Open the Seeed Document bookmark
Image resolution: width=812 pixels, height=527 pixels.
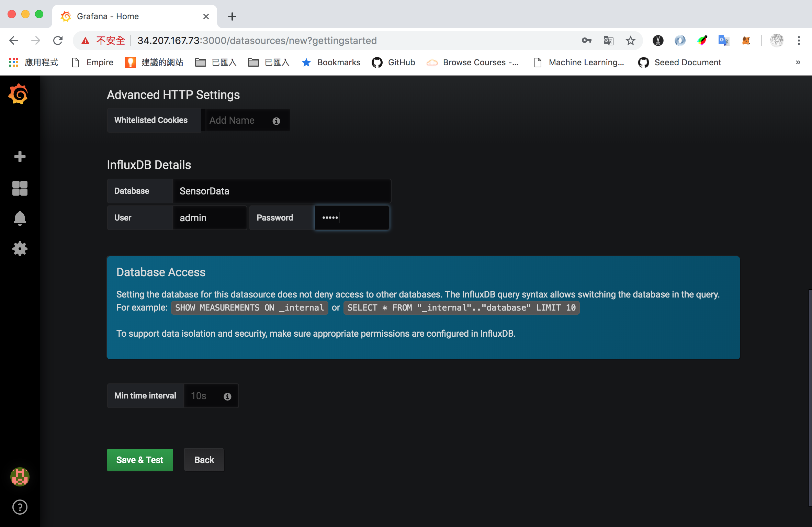pos(680,62)
